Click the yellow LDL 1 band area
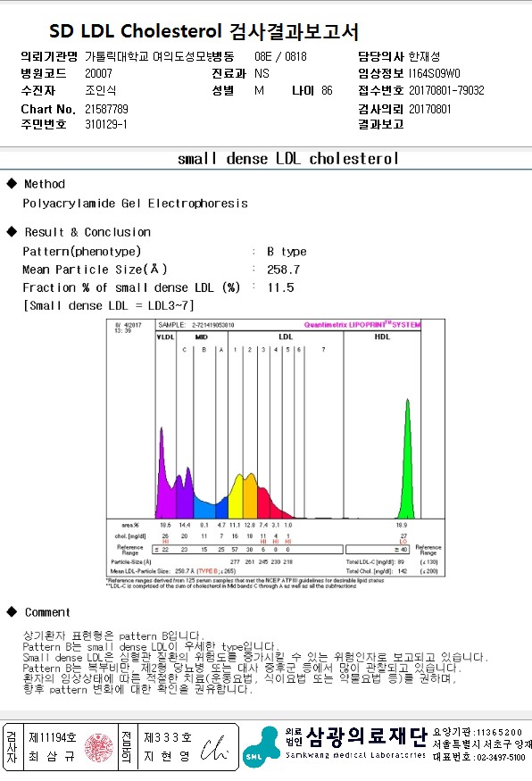Screen dimensions: 532x781 [x=237, y=498]
